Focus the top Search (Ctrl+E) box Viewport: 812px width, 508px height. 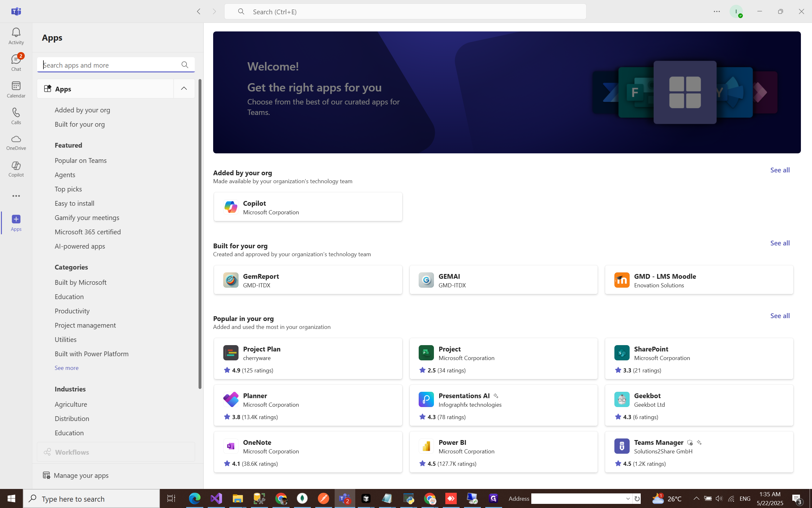coord(405,12)
